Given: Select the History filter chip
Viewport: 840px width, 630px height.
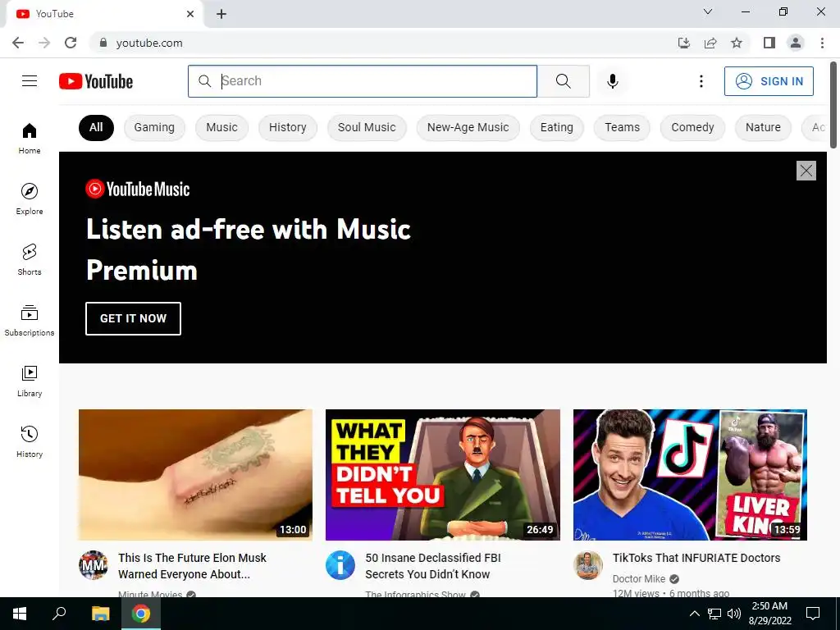Looking at the screenshot, I should 288,127.
